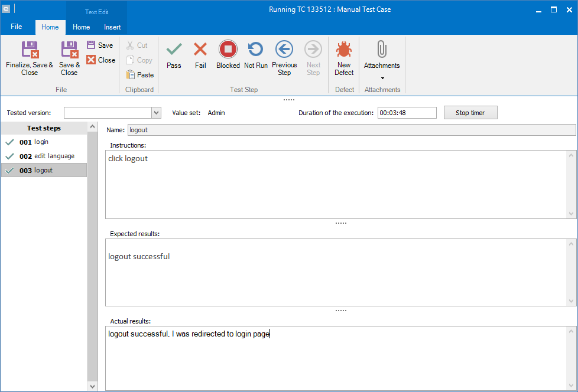The image size is (578, 392).
Task: Click the small Save button
Action: pyautogui.click(x=100, y=45)
